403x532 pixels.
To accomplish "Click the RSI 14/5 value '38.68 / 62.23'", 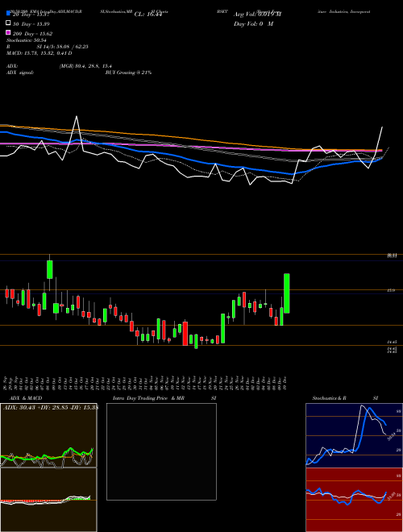I will point(72,47).
